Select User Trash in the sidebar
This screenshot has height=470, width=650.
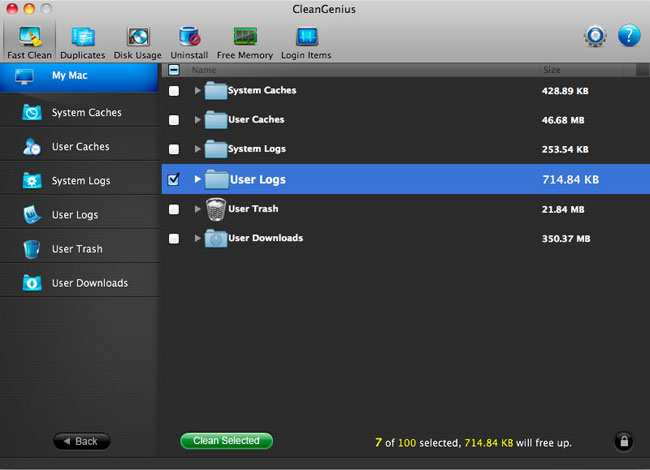pyautogui.click(x=79, y=249)
